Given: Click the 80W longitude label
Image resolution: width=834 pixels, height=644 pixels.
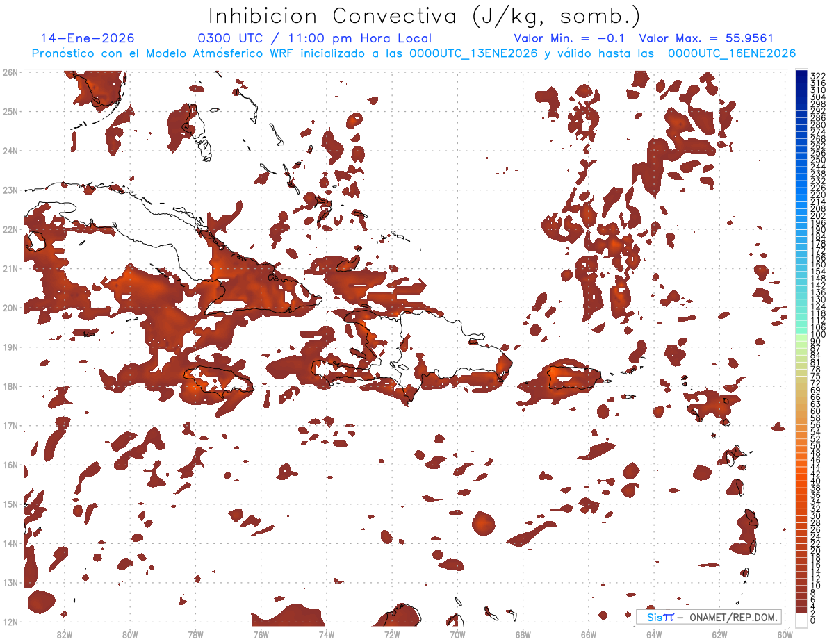Looking at the screenshot, I should 130,634.
